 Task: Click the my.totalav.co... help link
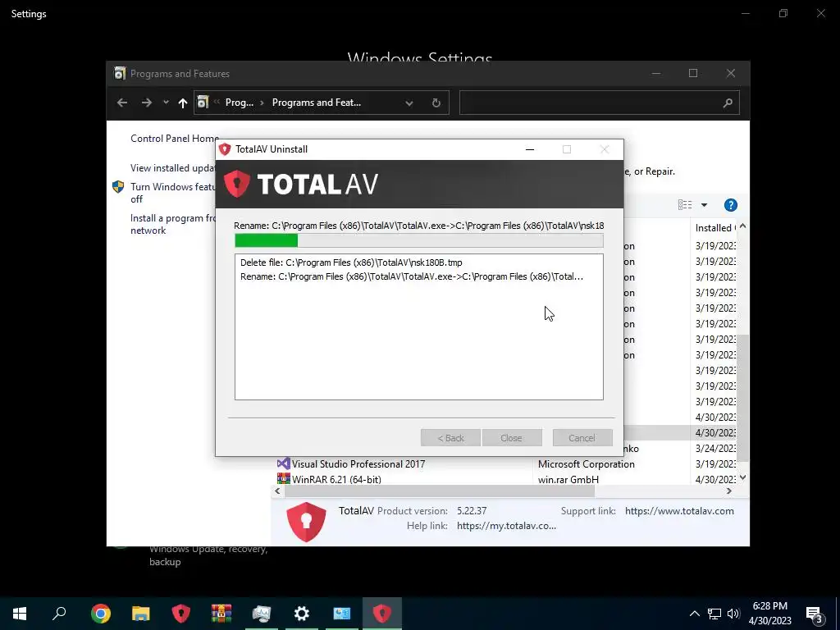click(506, 526)
